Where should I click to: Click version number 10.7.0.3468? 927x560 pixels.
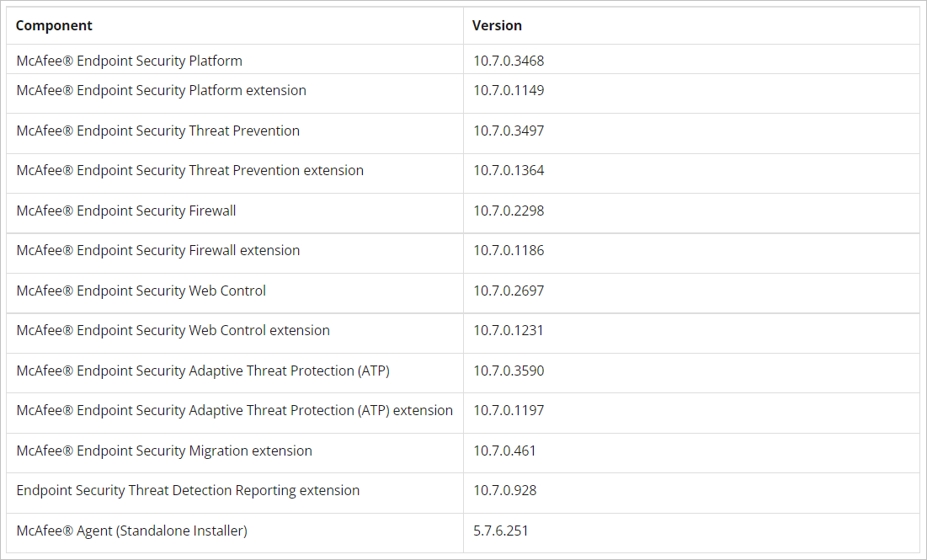point(509,61)
